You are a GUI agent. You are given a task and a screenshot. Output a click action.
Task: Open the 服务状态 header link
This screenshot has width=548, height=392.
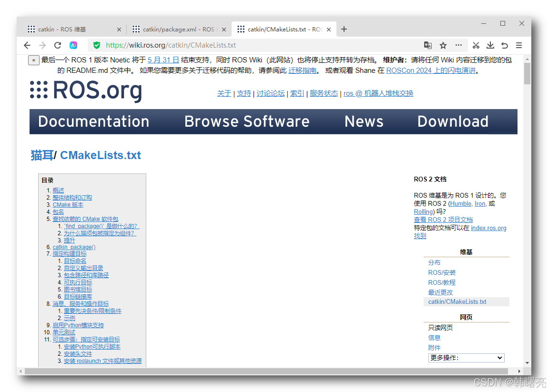point(324,93)
